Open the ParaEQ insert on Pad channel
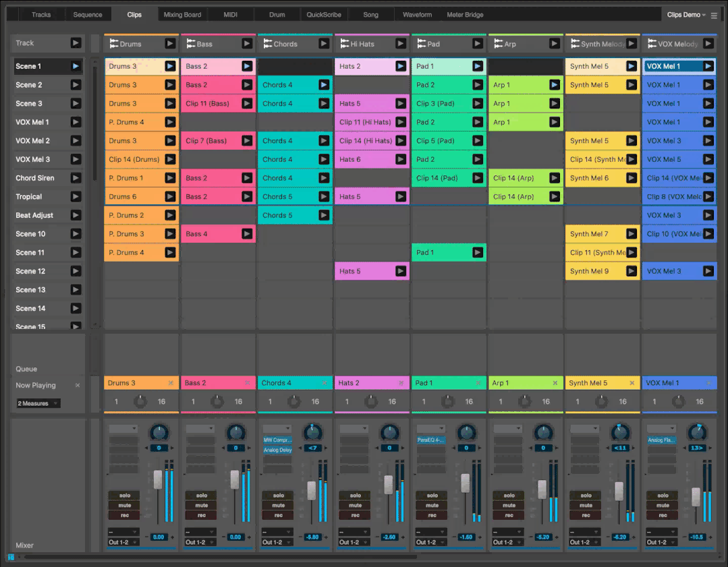This screenshot has height=567, width=728. pyautogui.click(x=432, y=440)
